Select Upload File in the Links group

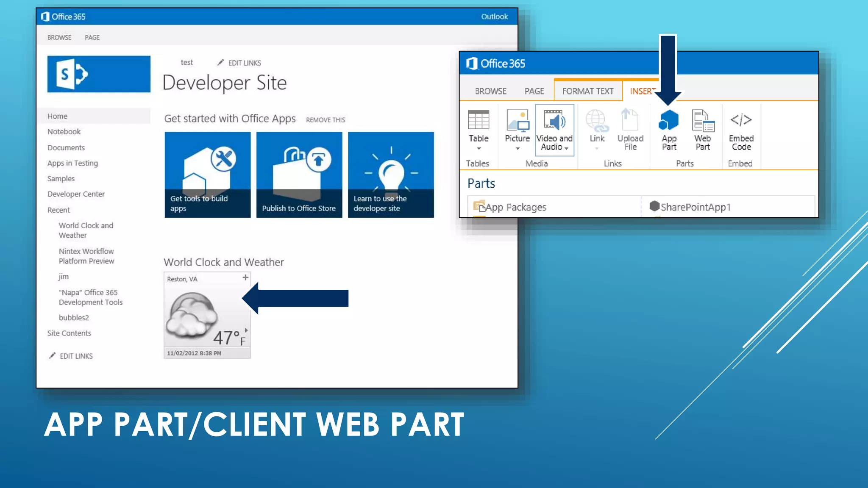coord(630,130)
